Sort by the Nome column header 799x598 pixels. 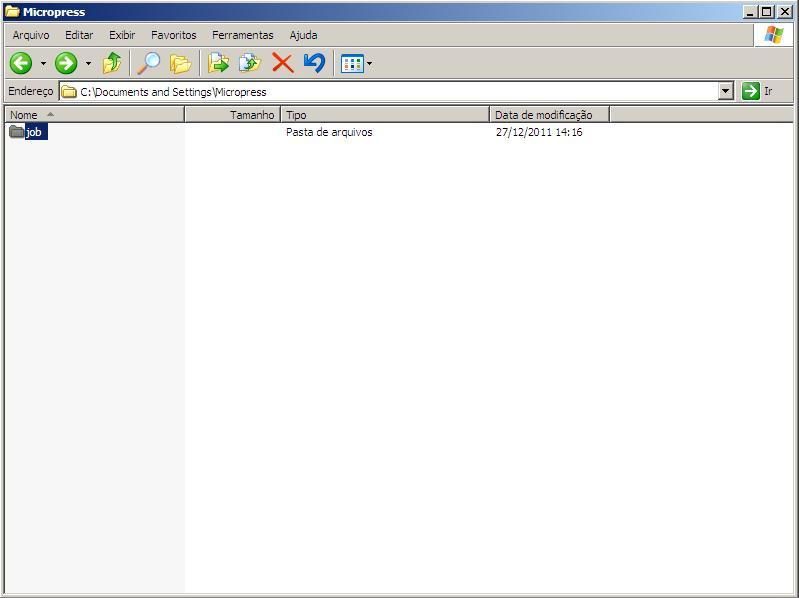[94, 115]
